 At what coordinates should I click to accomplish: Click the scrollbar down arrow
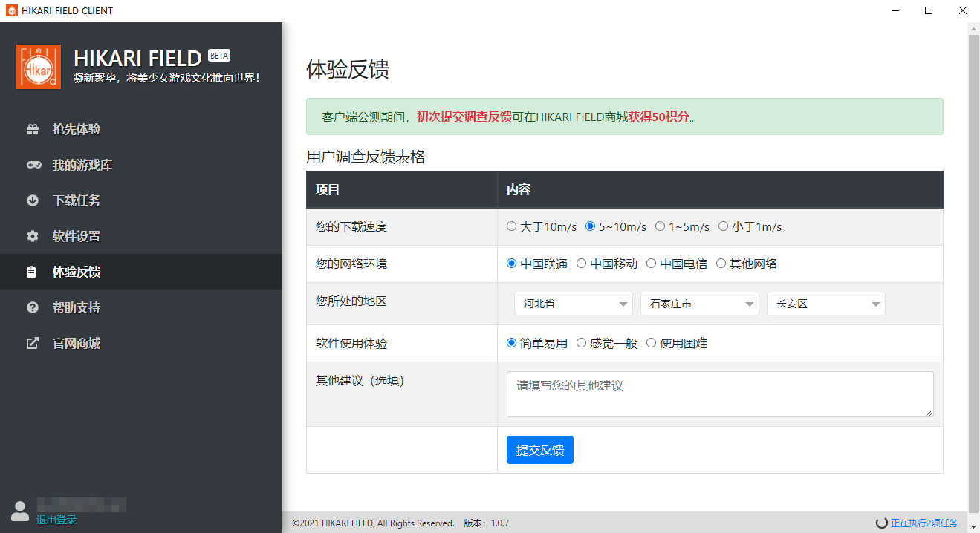click(973, 527)
